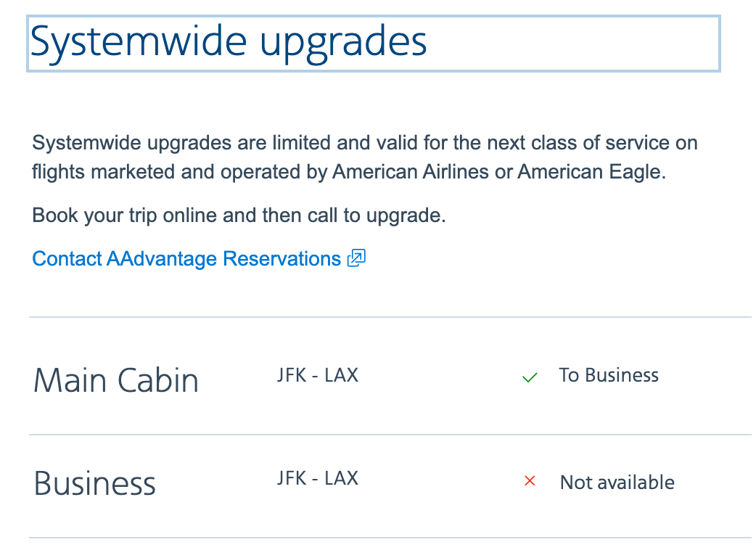Screen dimensions: 756x550
Task: Click 'flights marketed and operated' in the paragraph
Action: 178,173
